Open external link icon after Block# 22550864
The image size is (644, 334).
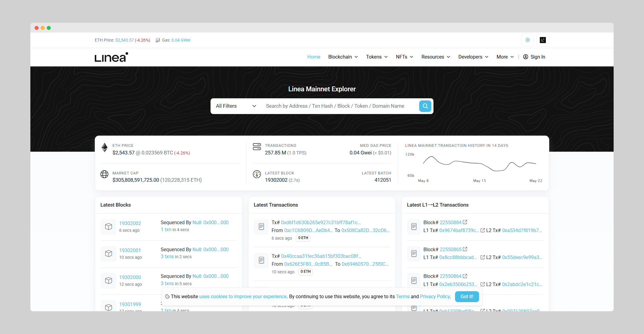tap(465, 276)
